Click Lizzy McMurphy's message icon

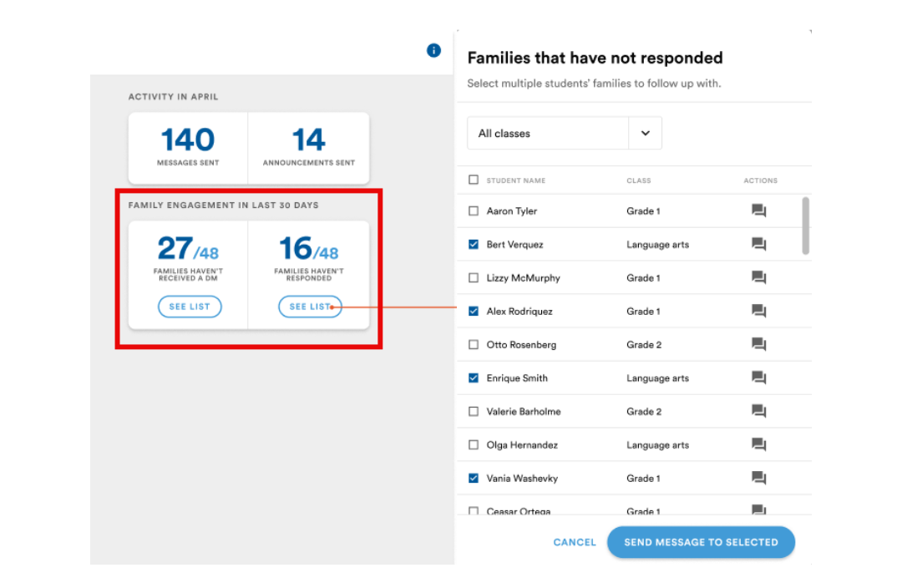point(758,277)
